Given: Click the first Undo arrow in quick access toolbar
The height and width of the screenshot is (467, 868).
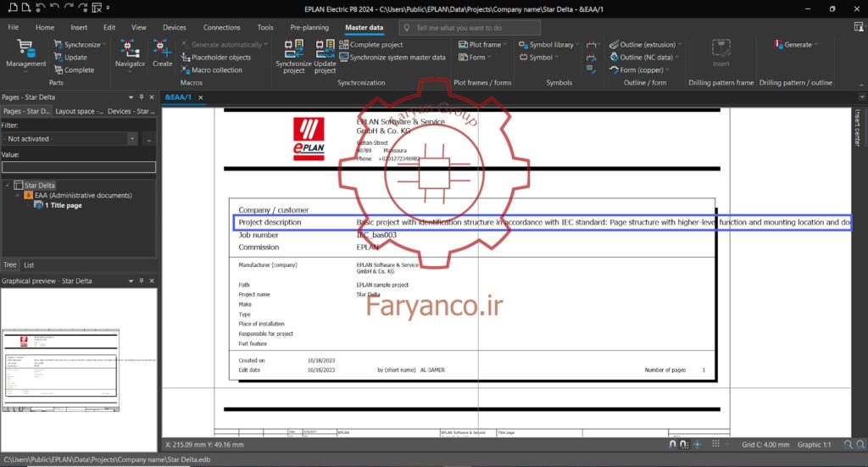Looking at the screenshot, I should click(x=41, y=8).
